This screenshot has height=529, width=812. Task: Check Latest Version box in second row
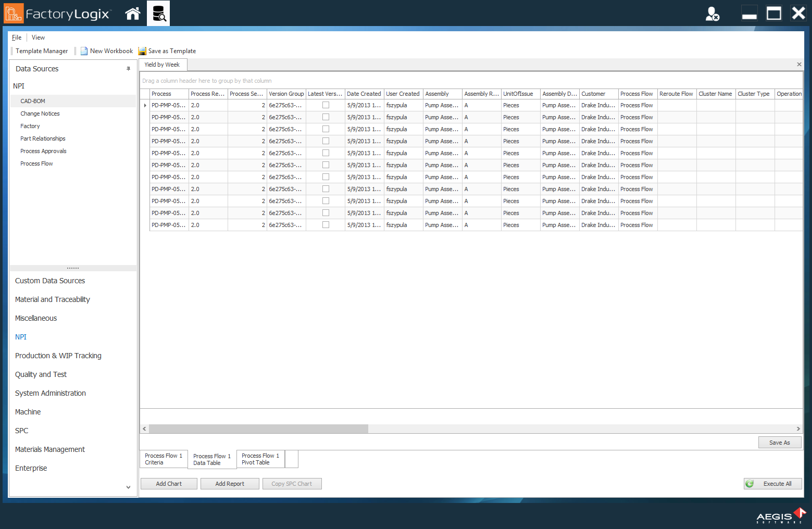pyautogui.click(x=326, y=117)
